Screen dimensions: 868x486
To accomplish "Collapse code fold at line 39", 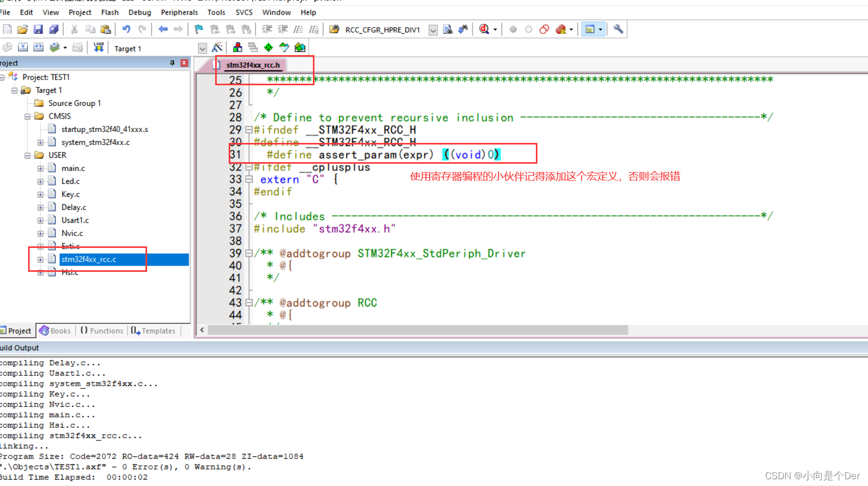I will click(249, 254).
